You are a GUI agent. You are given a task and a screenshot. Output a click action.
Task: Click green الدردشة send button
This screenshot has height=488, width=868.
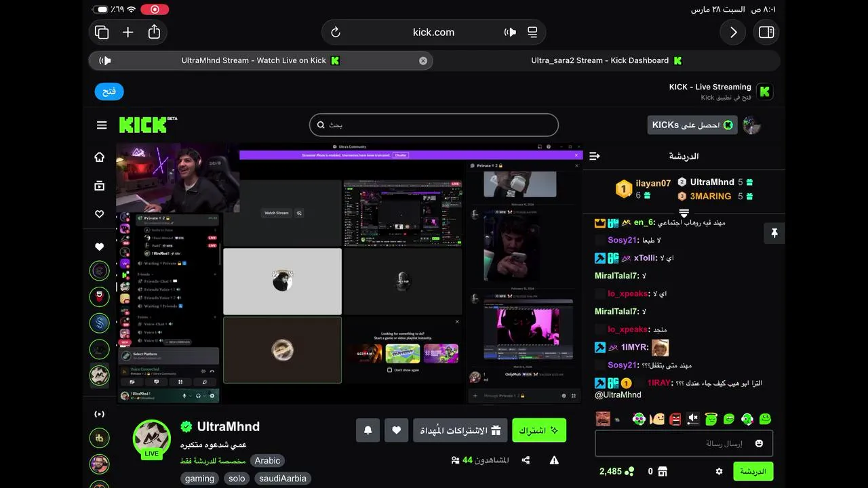click(753, 471)
